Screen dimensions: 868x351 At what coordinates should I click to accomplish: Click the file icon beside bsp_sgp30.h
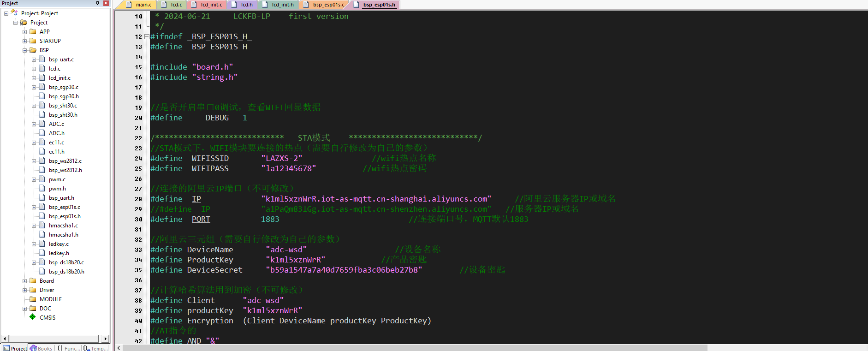pyautogui.click(x=42, y=96)
